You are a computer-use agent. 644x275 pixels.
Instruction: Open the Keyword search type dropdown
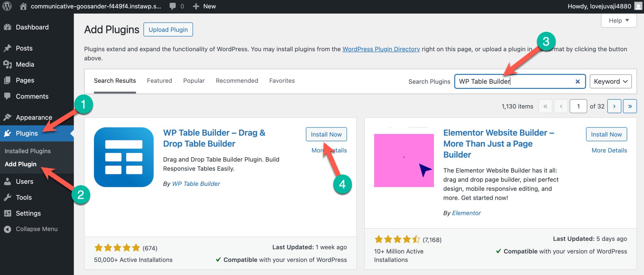point(610,81)
